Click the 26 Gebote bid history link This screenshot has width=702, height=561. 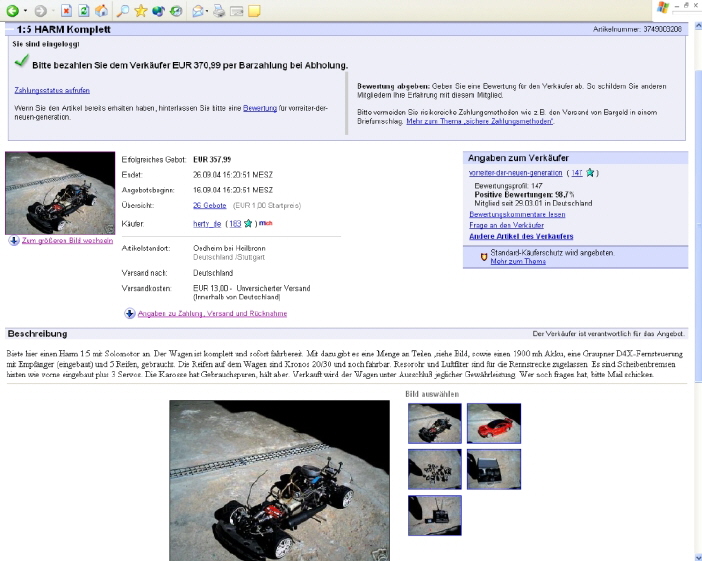pos(203,204)
